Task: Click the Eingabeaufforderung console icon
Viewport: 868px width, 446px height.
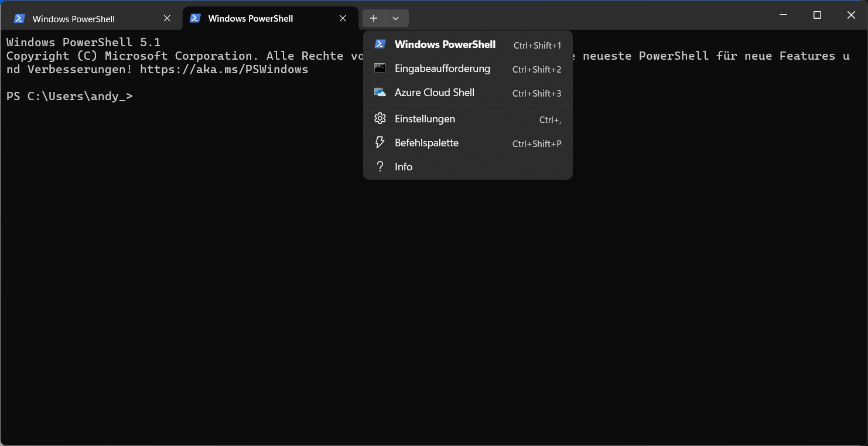Action: point(380,68)
